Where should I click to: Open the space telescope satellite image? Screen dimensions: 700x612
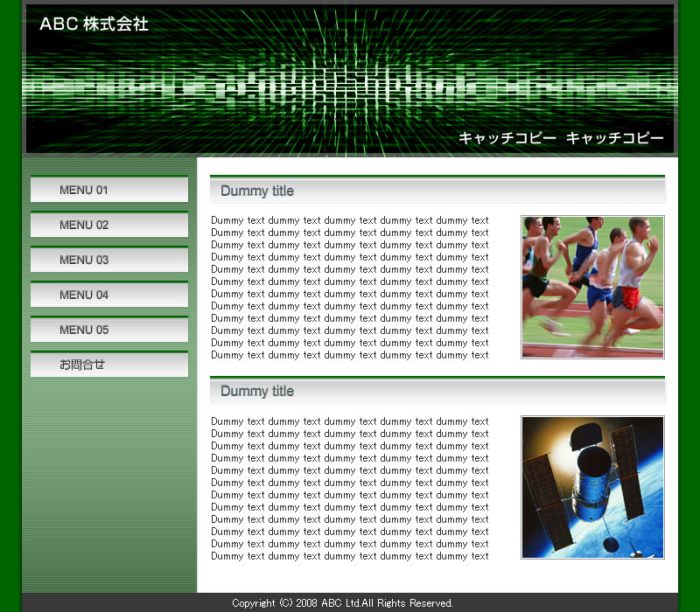pos(592,487)
